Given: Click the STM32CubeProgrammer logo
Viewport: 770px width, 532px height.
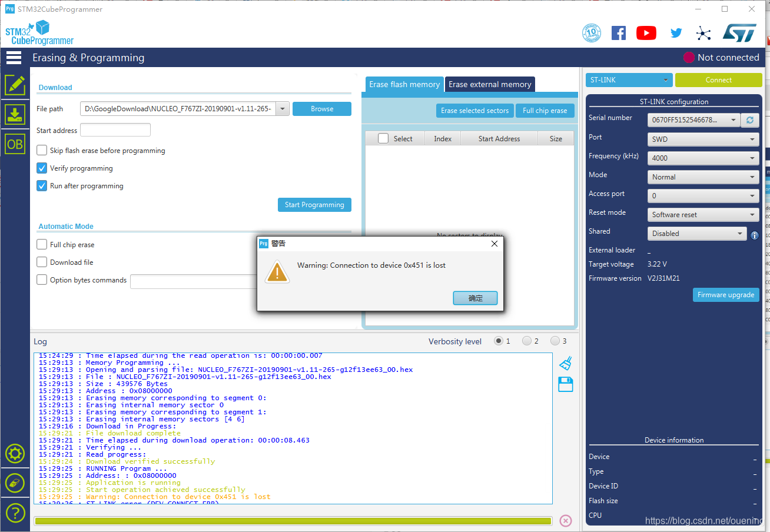Looking at the screenshot, I should pyautogui.click(x=39, y=33).
